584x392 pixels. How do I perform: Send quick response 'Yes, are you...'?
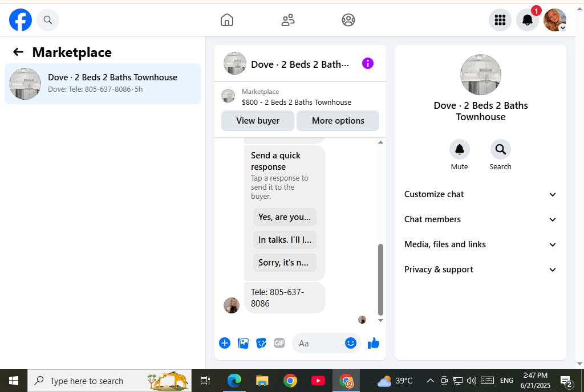click(x=285, y=217)
